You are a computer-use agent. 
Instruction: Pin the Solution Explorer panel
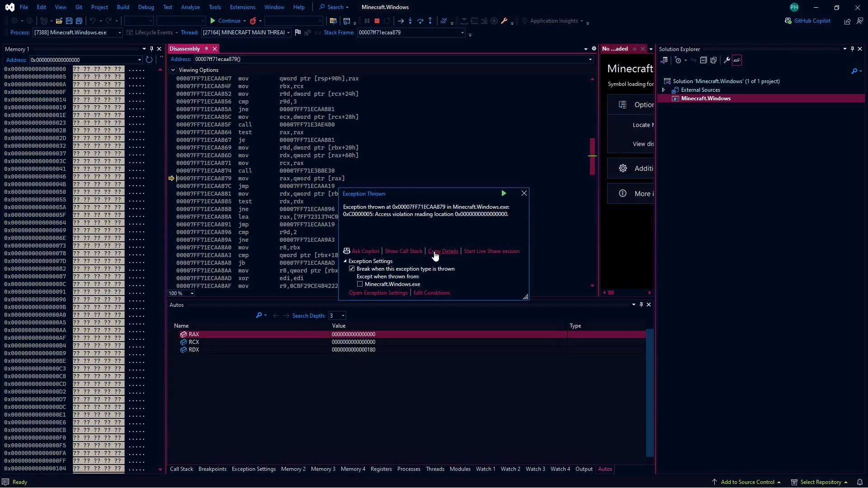point(852,49)
